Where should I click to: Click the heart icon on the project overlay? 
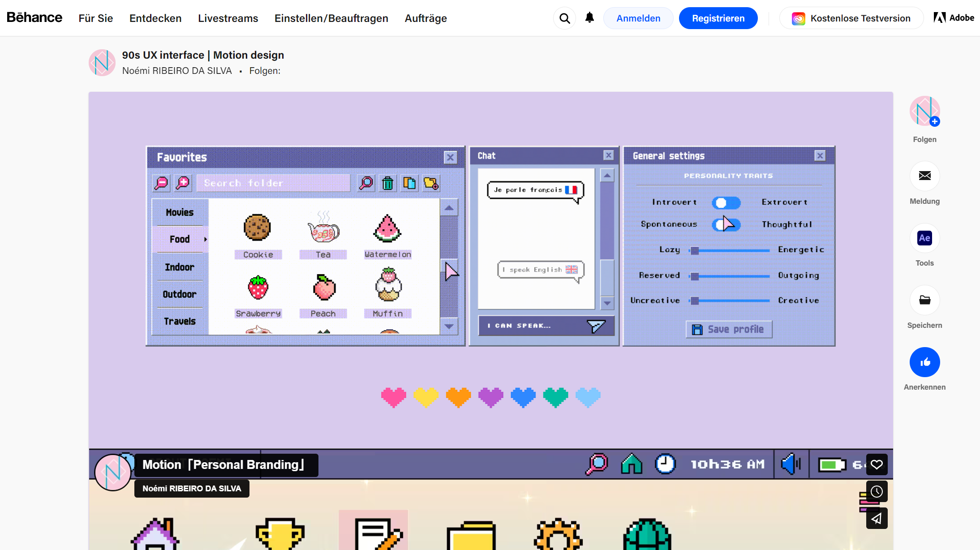point(877,464)
